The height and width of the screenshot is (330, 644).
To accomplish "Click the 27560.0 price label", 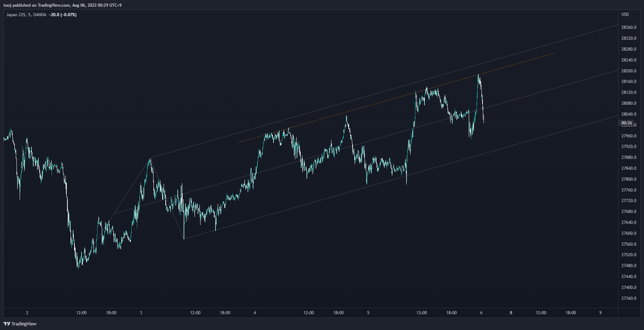I will 629,244.
